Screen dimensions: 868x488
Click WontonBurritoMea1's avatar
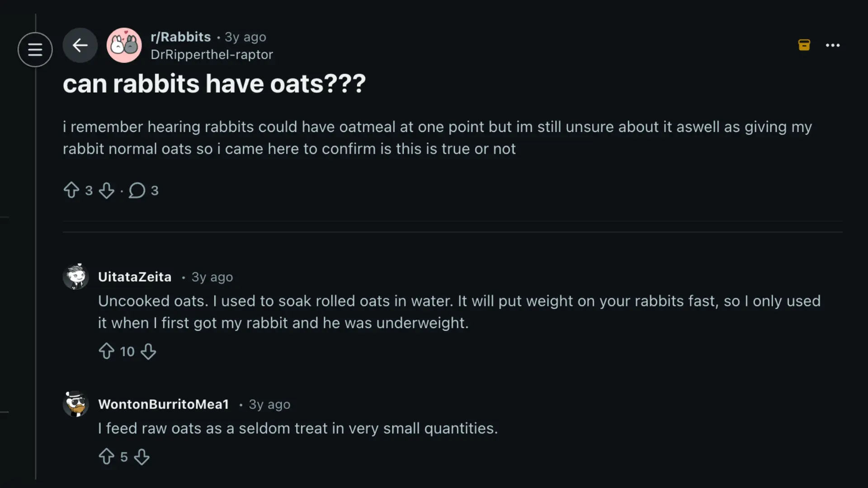(x=76, y=404)
